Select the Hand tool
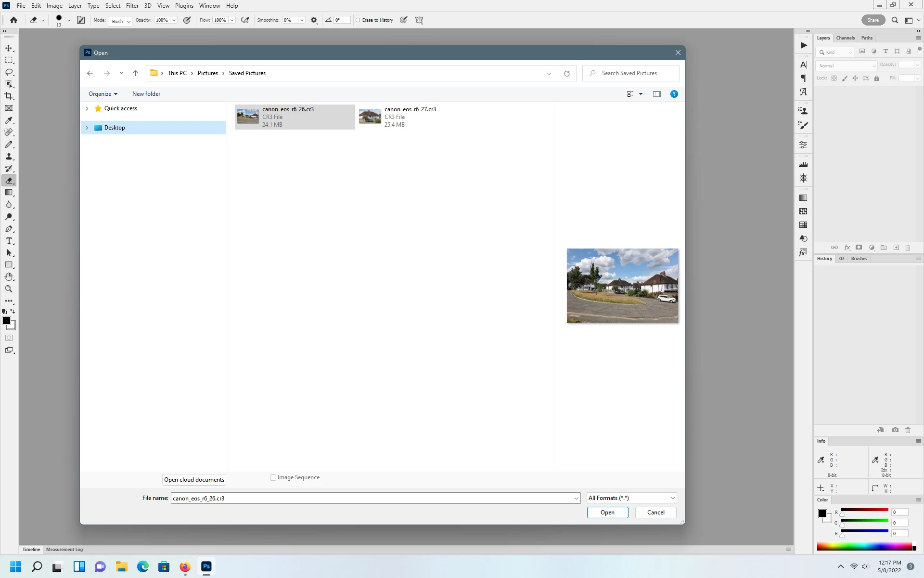Image resolution: width=924 pixels, height=578 pixels. tap(9, 277)
